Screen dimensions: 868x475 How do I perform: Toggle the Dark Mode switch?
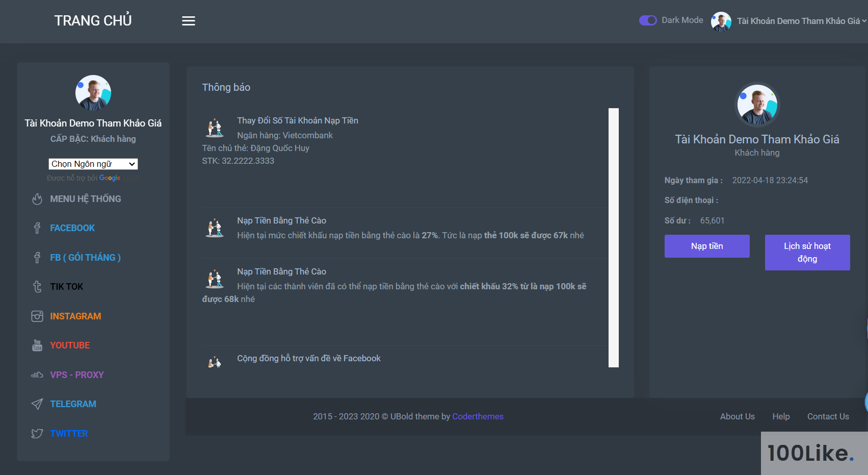tap(648, 20)
